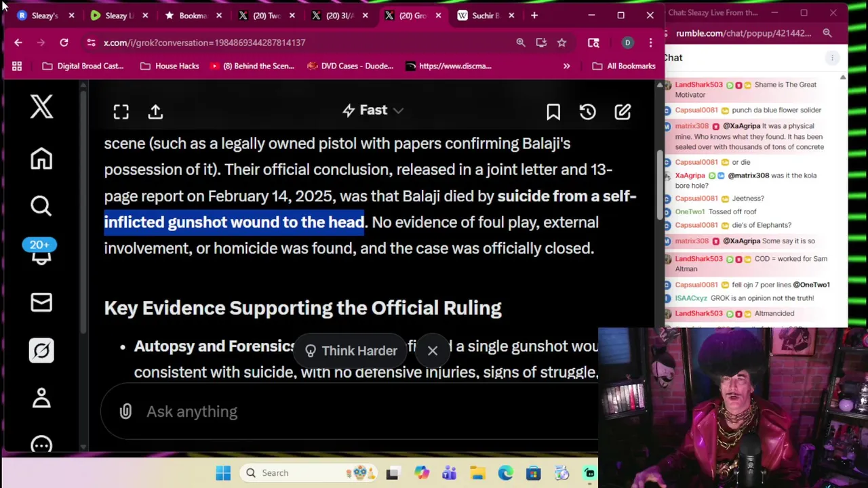868x488 pixels.
Task: Bookmark this Grok conversation
Action: 553,112
